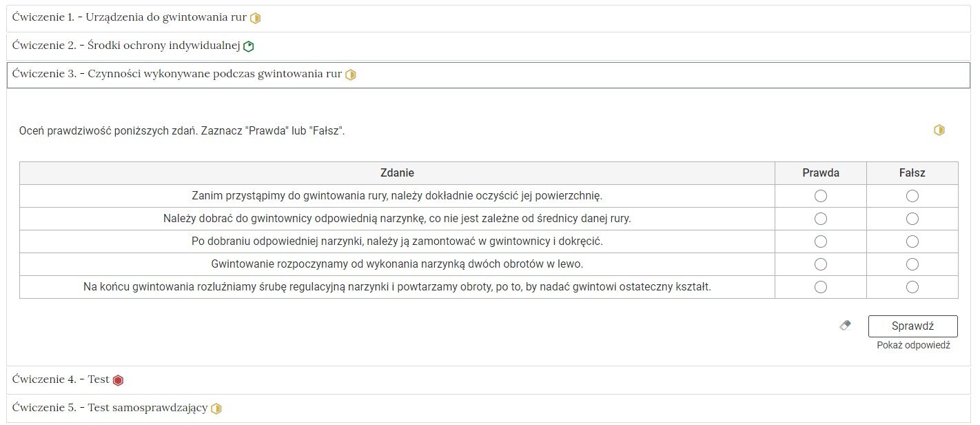Click green difficulty icon beside Ćwiczenie 2
The height and width of the screenshot is (425, 980).
(x=249, y=47)
